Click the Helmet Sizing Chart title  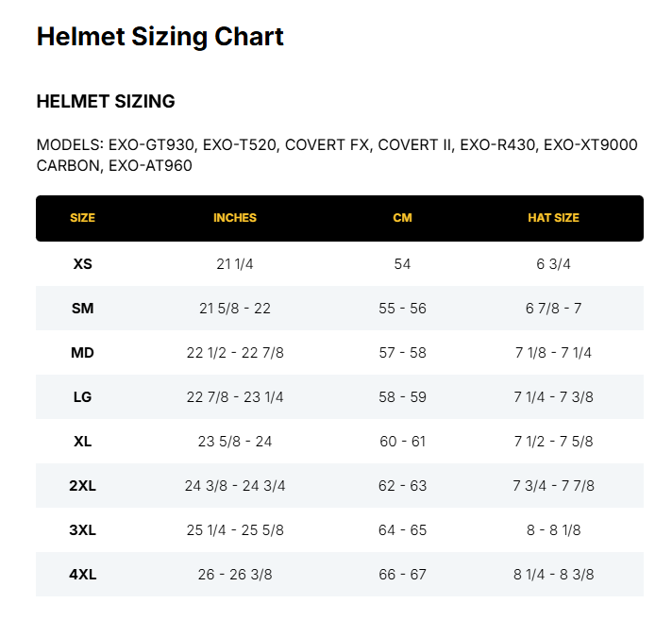coord(160,37)
